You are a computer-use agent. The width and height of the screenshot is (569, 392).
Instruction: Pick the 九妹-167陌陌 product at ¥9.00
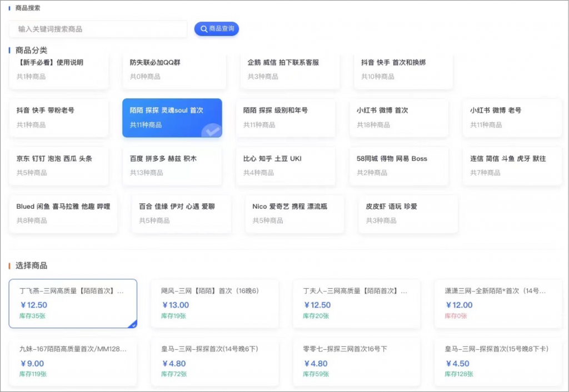click(x=73, y=362)
